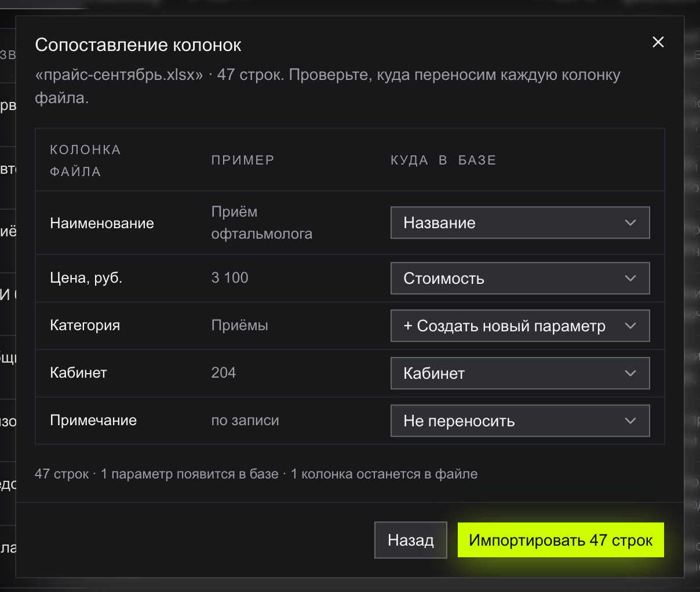Image resolution: width=700 pixels, height=592 pixels.
Task: Open the Название dropdown for Наименование
Action: (520, 222)
